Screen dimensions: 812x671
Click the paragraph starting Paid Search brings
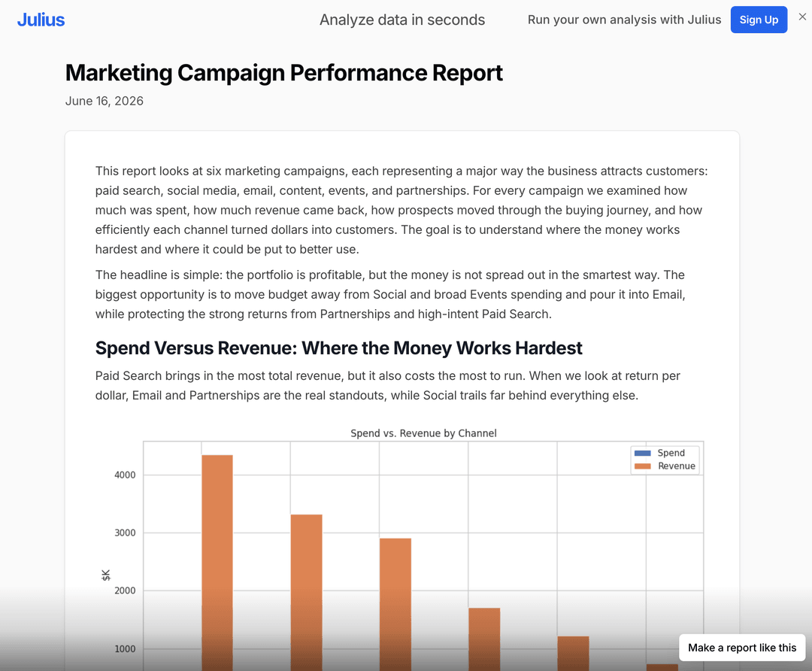(x=387, y=385)
